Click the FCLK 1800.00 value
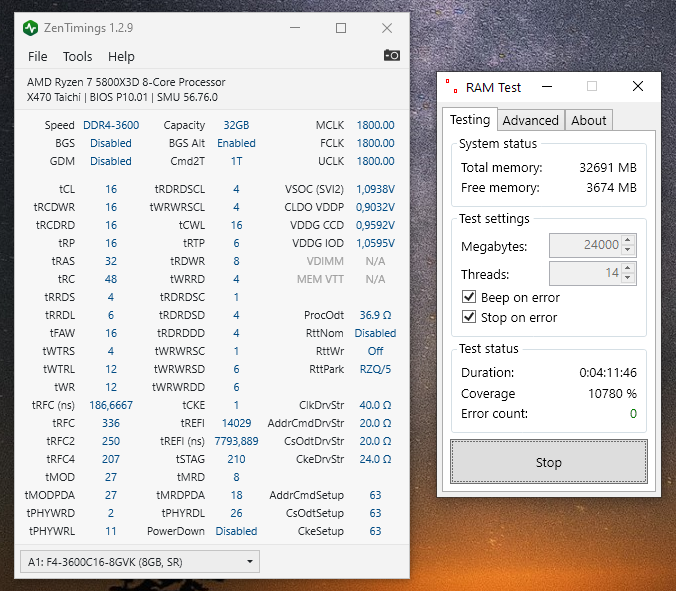This screenshot has width=676, height=591. [375, 143]
